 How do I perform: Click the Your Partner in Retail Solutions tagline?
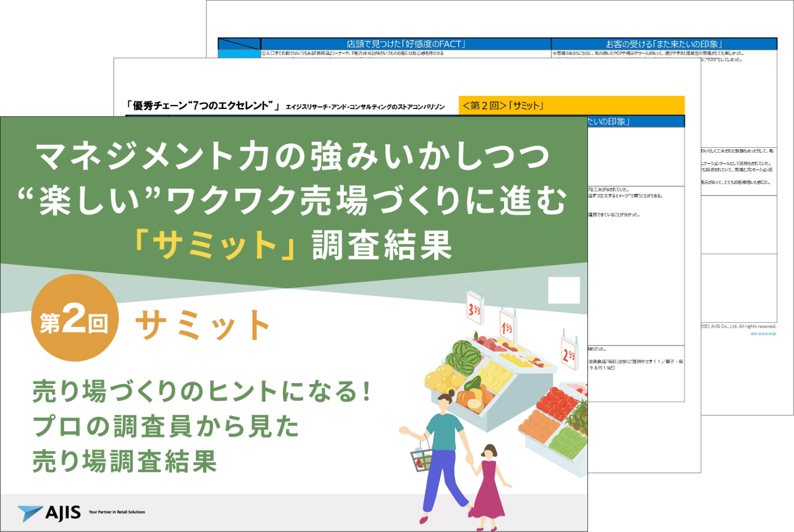(x=117, y=512)
